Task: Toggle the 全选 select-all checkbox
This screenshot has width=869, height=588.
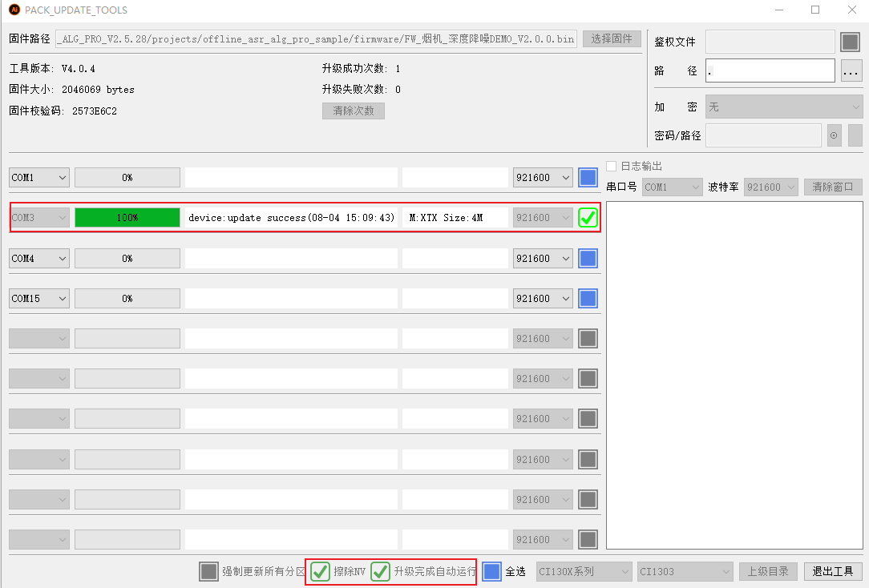Action: (492, 571)
